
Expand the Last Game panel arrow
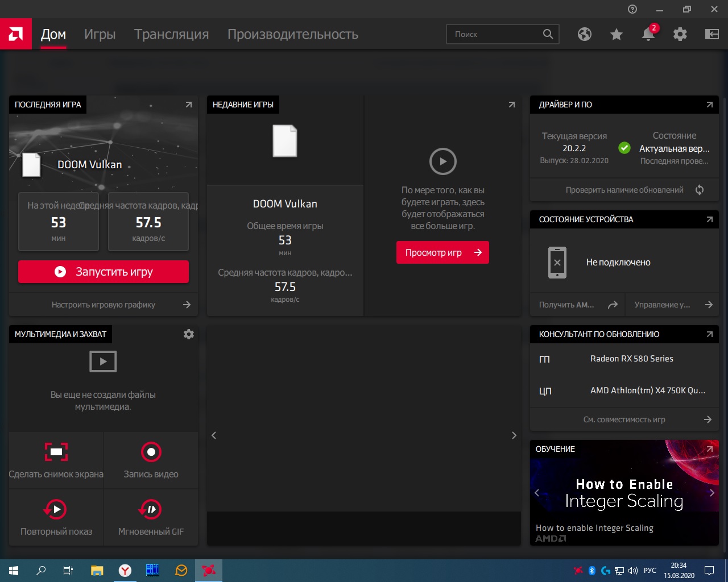click(188, 105)
